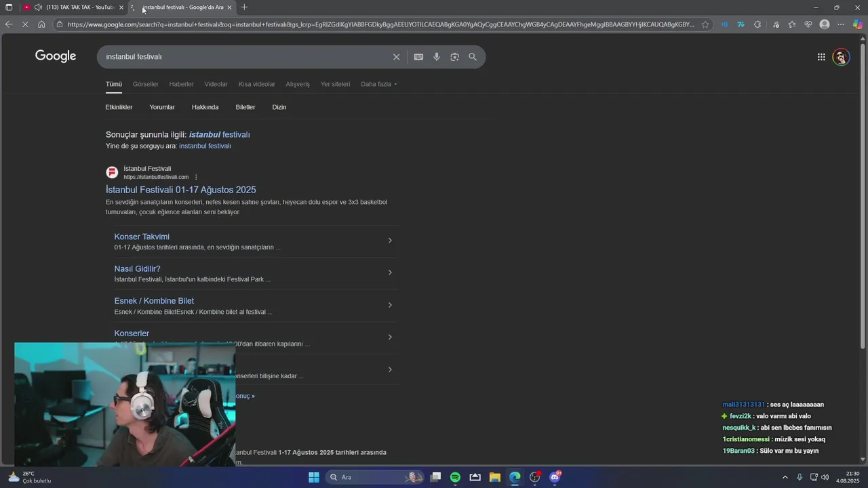
Task: Expand the Esnek / Kombine Bilet arrow
Action: click(390, 305)
